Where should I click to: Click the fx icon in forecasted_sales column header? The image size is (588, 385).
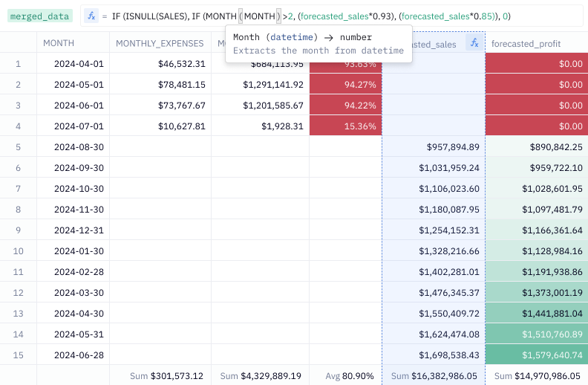pos(473,43)
